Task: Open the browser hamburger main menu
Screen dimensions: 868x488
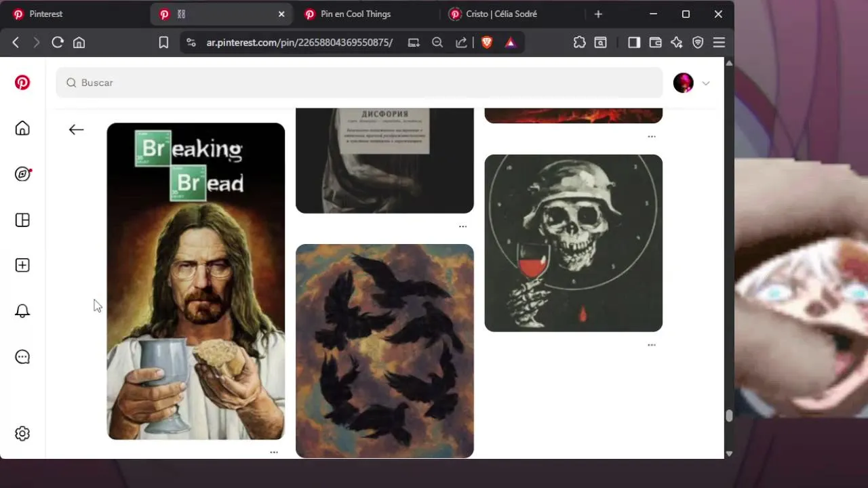Action: tap(719, 43)
